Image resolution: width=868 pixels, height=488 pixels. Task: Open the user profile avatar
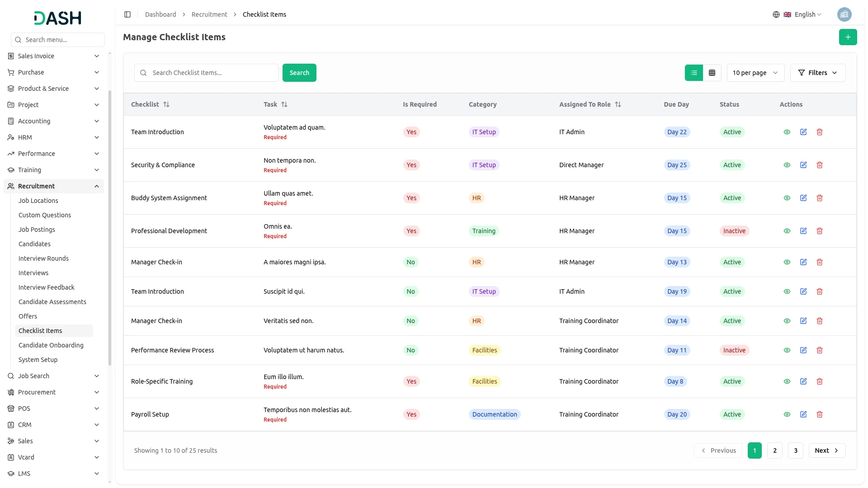click(844, 14)
